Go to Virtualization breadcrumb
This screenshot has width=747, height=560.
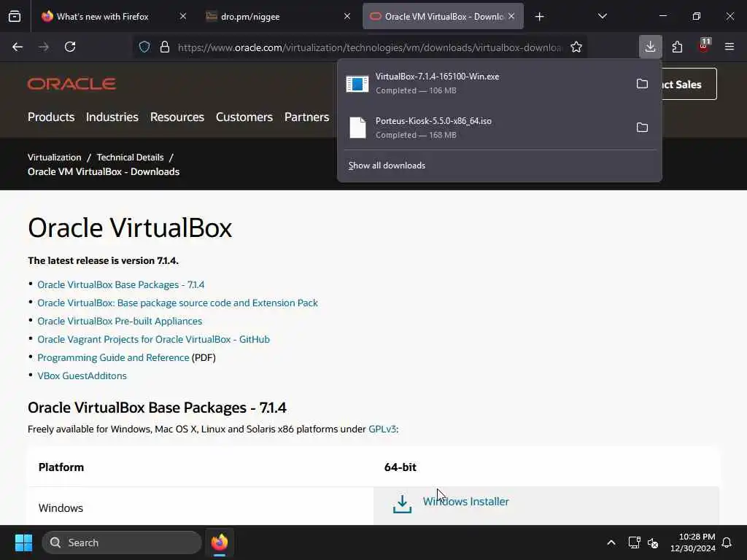54,157
